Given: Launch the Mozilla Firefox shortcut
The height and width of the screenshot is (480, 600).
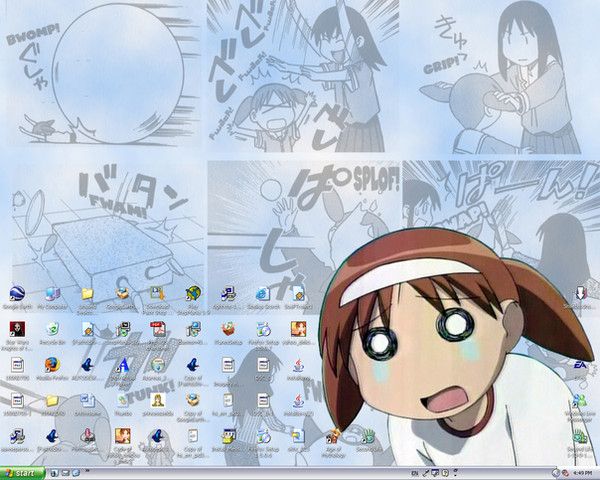Looking at the screenshot, I should point(52,365).
